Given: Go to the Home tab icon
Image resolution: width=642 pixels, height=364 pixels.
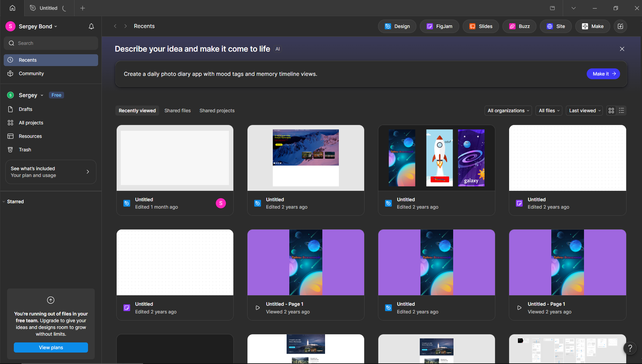Looking at the screenshot, I should click(12, 8).
